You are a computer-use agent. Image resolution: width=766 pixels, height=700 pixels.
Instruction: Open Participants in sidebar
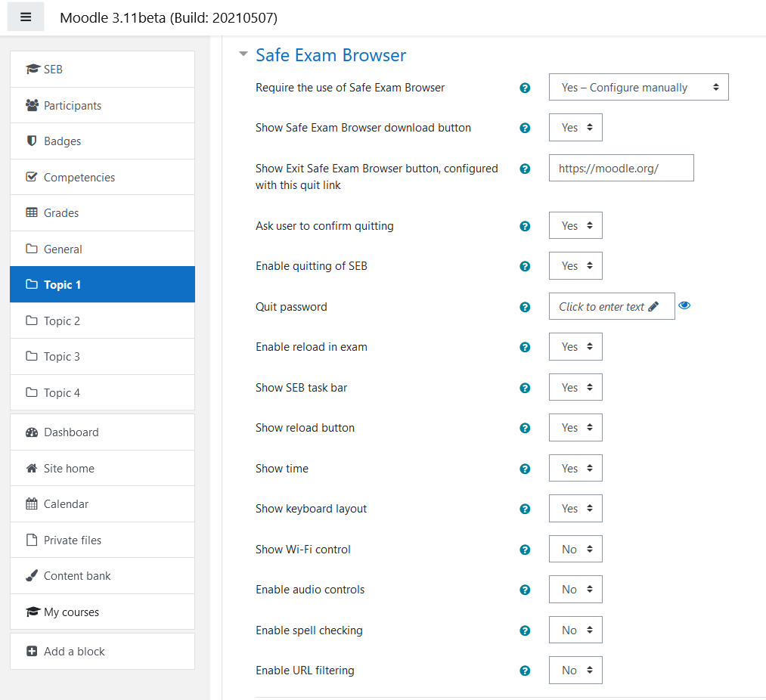(x=102, y=106)
